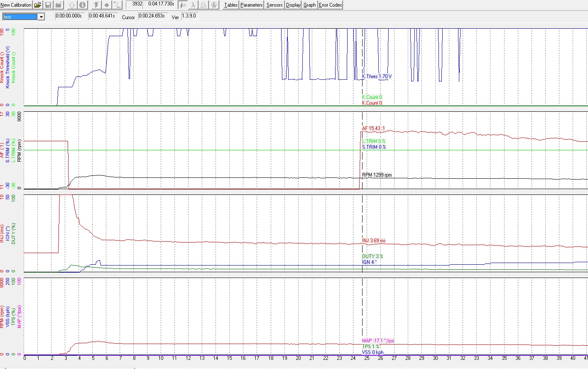Open the Sensors menu
Image resolution: width=588 pixels, height=369 pixels.
coord(274,5)
